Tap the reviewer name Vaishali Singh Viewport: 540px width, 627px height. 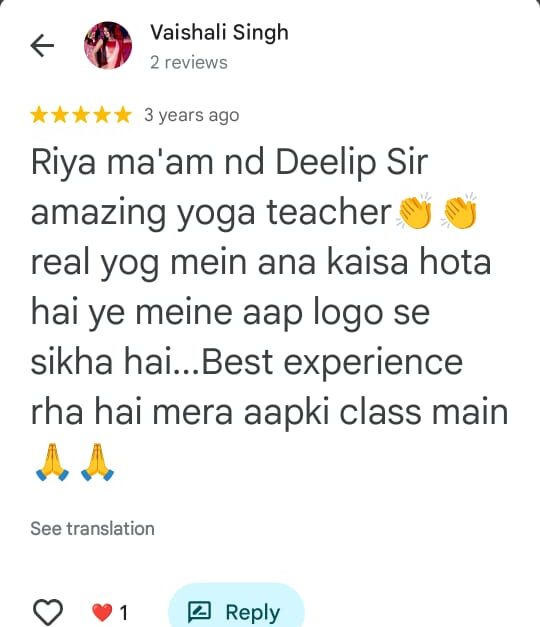pos(219,32)
